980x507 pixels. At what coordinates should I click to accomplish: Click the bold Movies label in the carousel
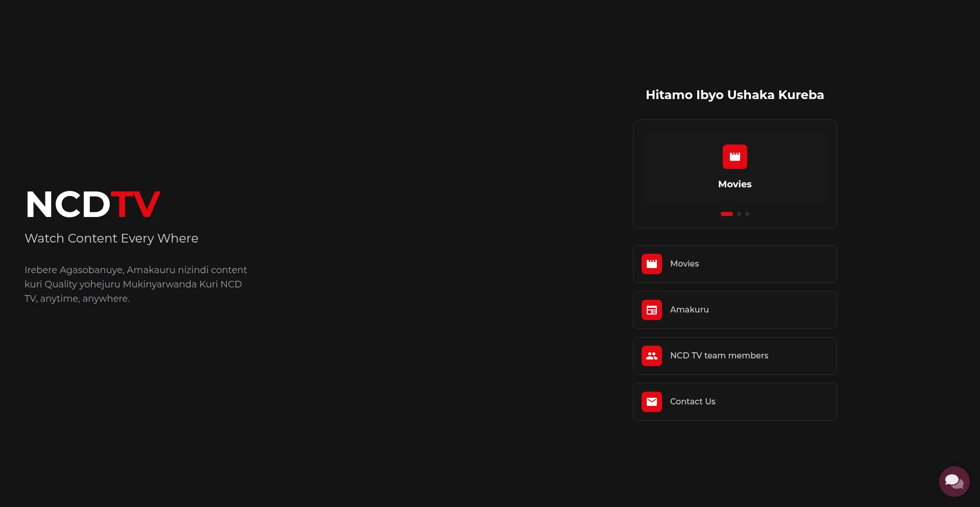click(x=734, y=184)
